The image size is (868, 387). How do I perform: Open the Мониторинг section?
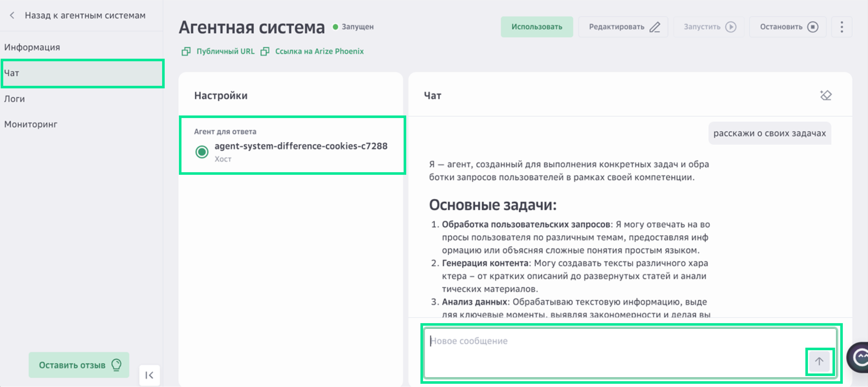point(30,124)
